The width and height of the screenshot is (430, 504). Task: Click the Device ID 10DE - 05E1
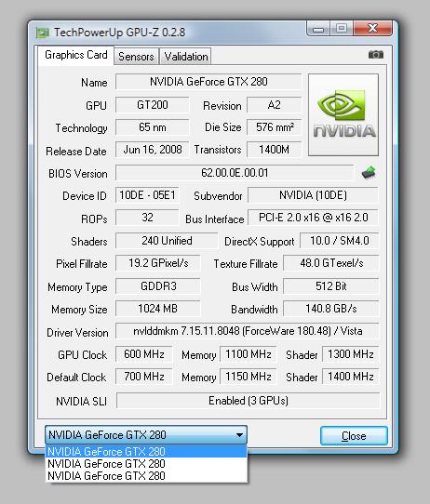pos(147,195)
